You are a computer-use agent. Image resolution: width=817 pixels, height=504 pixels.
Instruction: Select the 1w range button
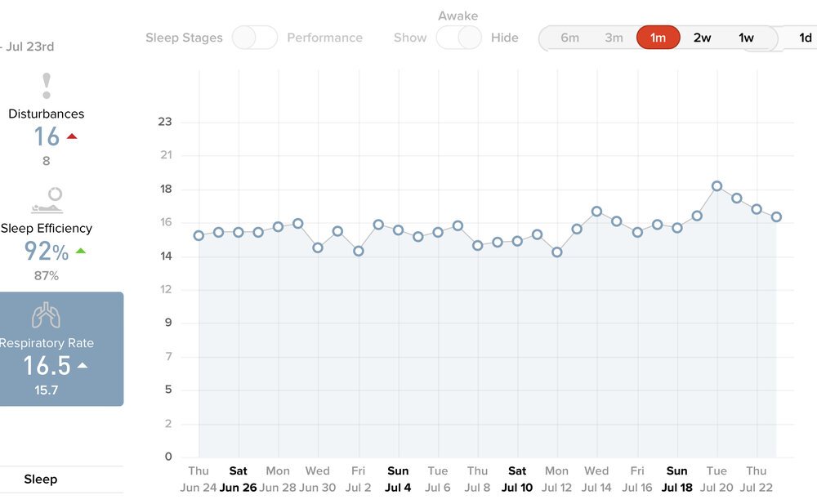click(744, 37)
